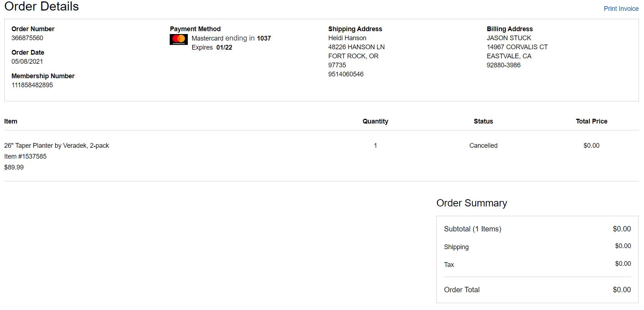Screen dimensions: 644x310
Task: Click the Order Total amount $0.00
Action: click(622, 290)
